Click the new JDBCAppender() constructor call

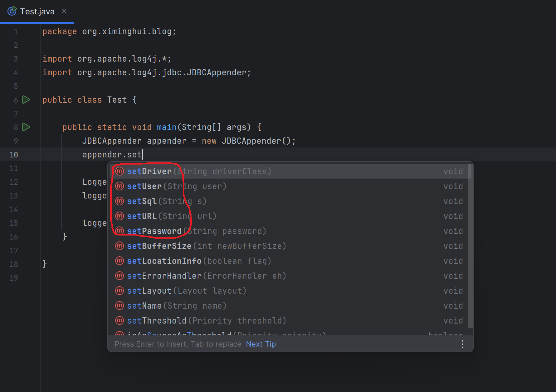pyautogui.click(x=246, y=141)
